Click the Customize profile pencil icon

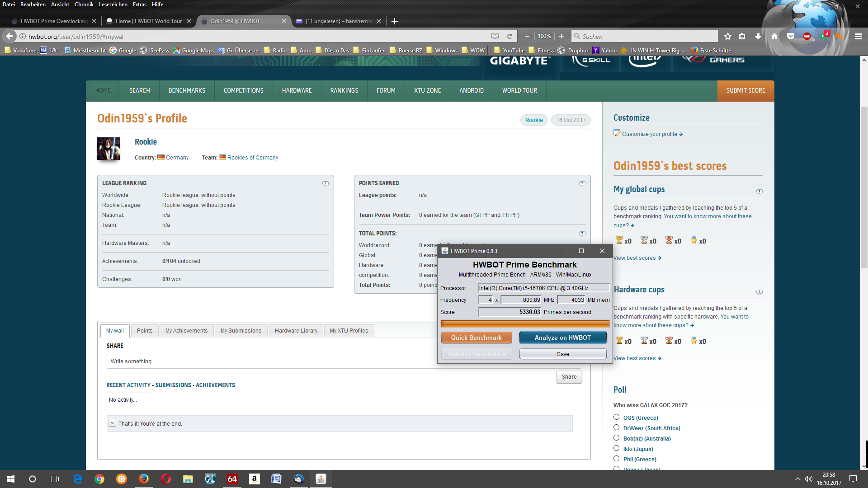617,133
